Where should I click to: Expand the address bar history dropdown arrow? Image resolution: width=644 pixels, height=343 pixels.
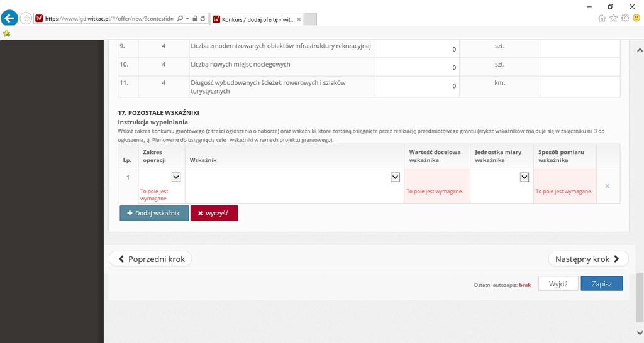(187, 19)
